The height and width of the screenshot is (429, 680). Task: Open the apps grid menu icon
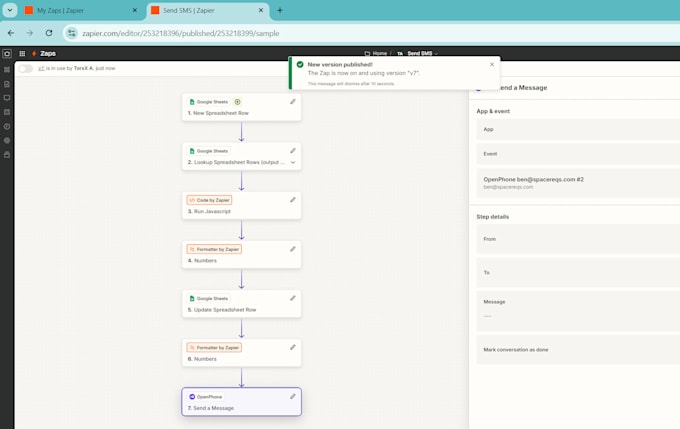coord(22,53)
